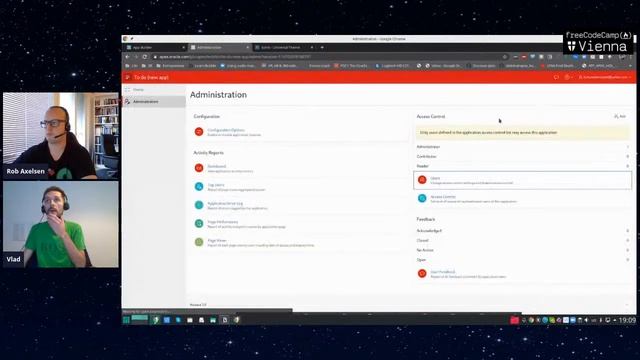Open the Top Users report icon
This screenshot has height=360, width=640.
(x=199, y=187)
